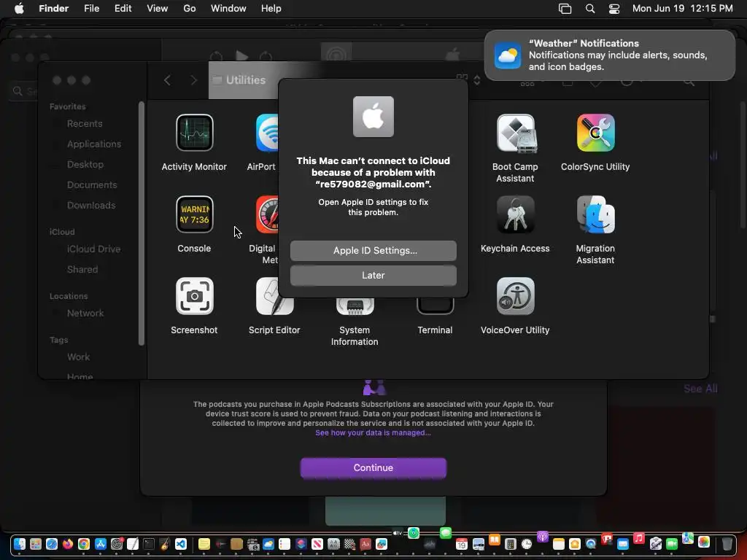This screenshot has width=747, height=560.
Task: Click the date and time in menu bar
Action: [682, 9]
